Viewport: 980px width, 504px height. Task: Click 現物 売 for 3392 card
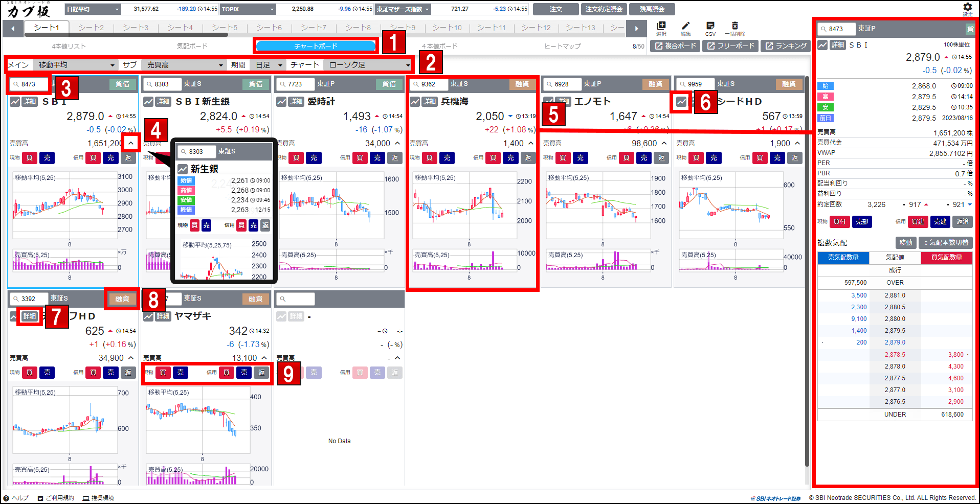click(x=47, y=373)
